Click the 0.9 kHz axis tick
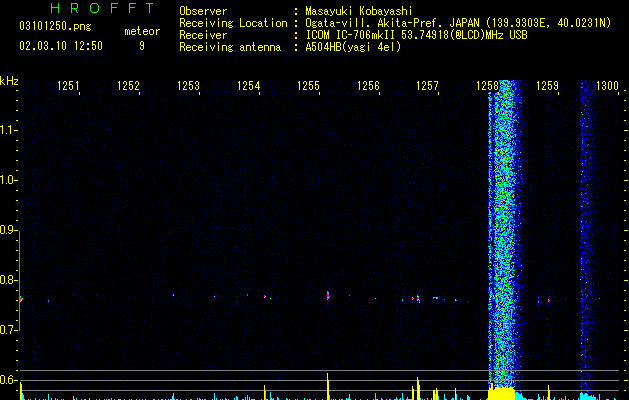 pyautogui.click(x=8, y=230)
